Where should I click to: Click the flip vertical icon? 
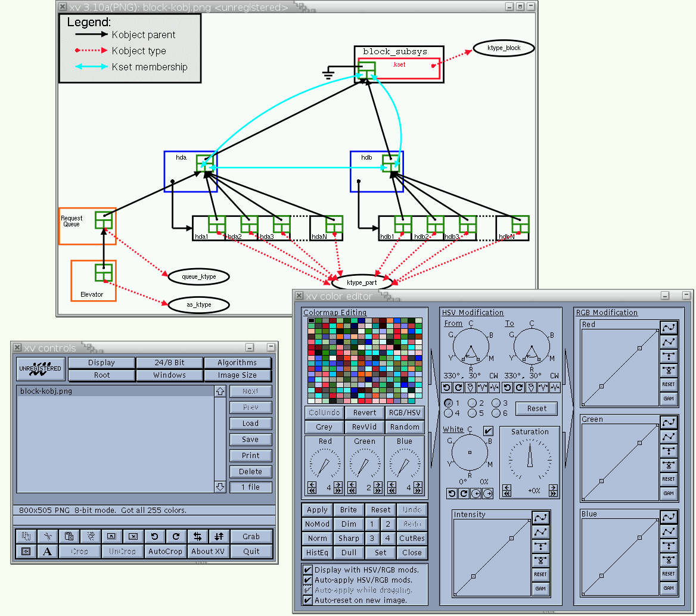click(x=219, y=536)
